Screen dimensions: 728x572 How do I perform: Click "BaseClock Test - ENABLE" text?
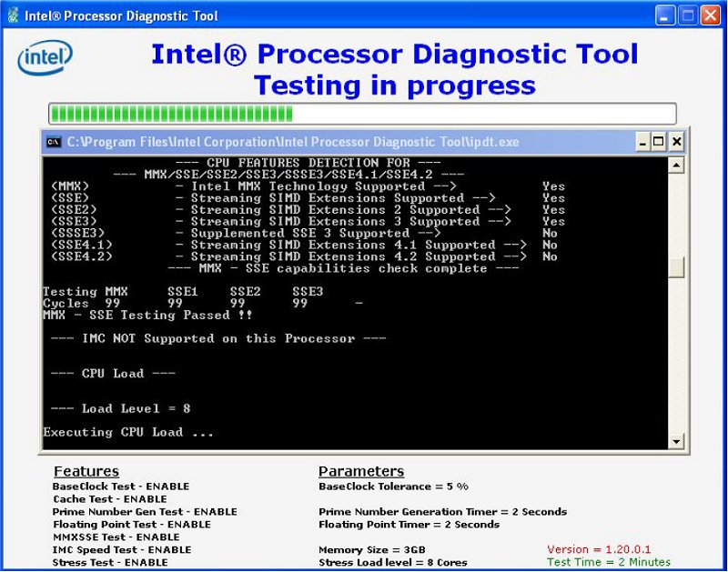[121, 487]
